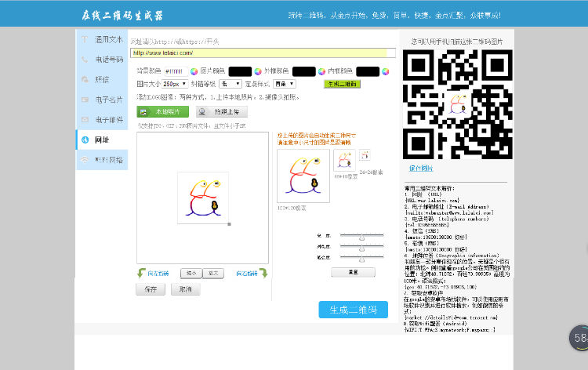Click the 取消 button

click(x=186, y=289)
